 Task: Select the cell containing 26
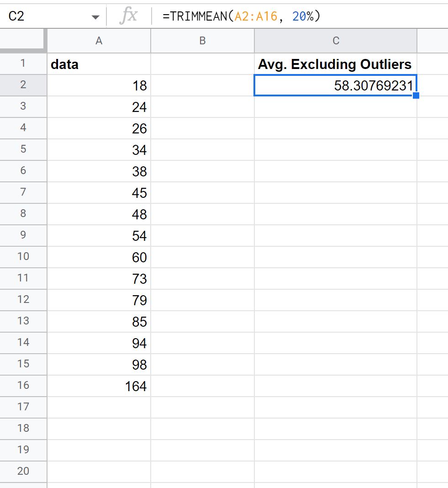click(x=99, y=128)
